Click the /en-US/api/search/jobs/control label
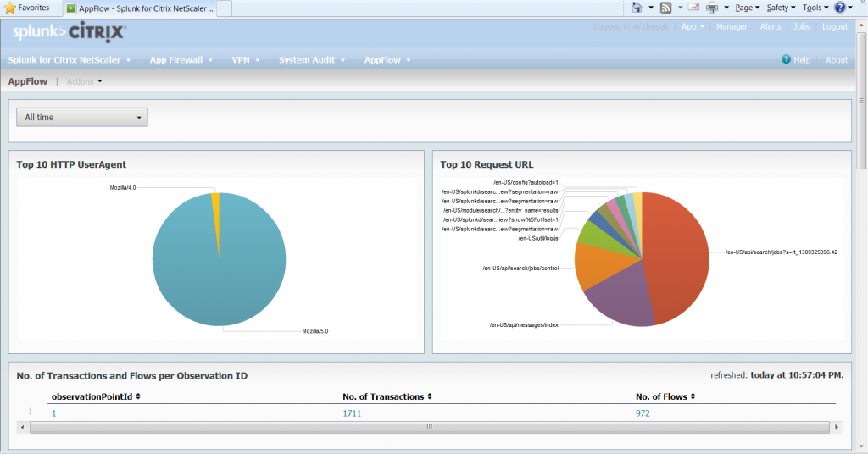 coord(520,269)
